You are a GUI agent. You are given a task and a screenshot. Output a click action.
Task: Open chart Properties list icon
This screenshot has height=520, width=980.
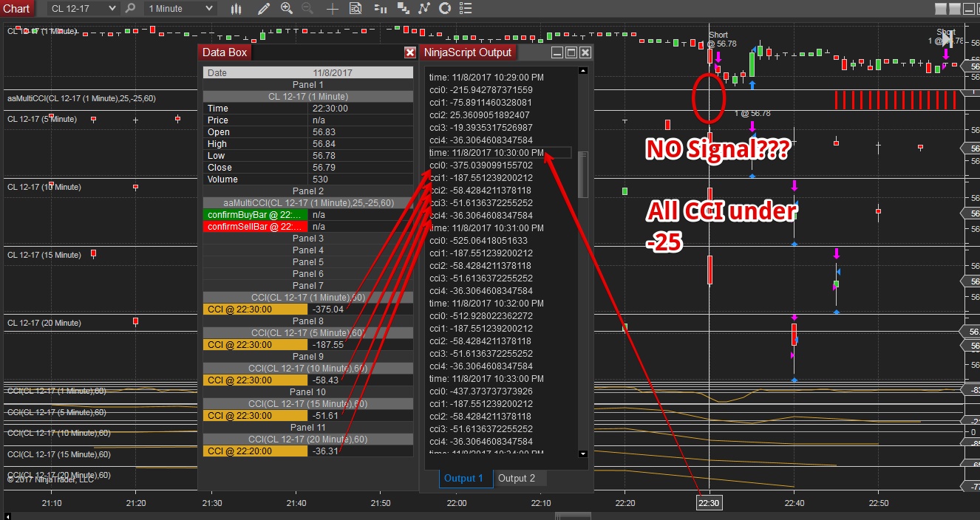(466, 8)
